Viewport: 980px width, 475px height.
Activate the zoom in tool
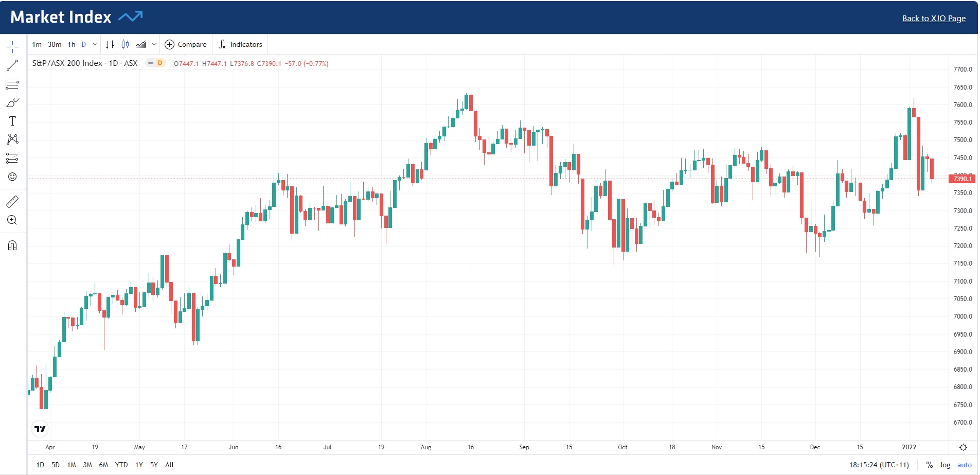pyautogui.click(x=12, y=220)
